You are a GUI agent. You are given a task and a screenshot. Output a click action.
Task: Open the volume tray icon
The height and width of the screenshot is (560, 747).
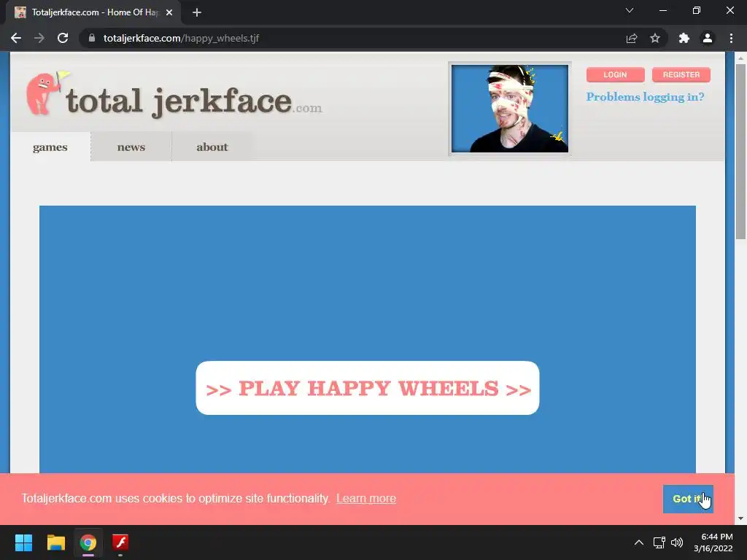click(677, 542)
